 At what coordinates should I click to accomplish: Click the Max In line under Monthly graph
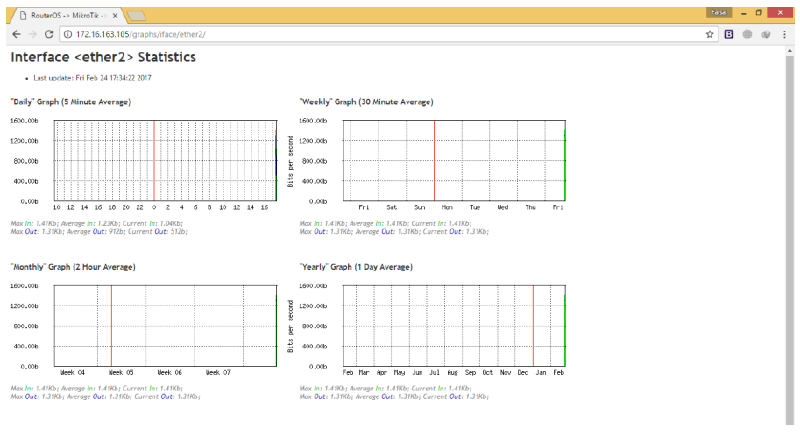point(96,388)
